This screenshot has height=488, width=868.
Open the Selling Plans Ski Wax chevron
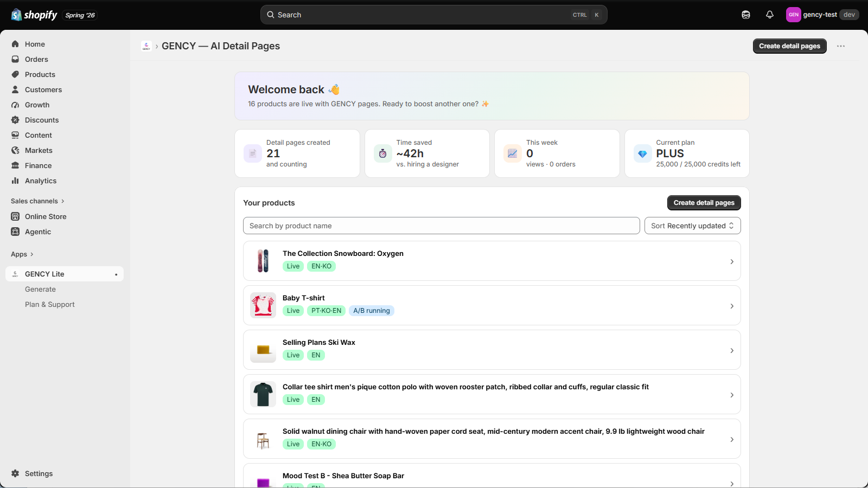pyautogui.click(x=732, y=351)
